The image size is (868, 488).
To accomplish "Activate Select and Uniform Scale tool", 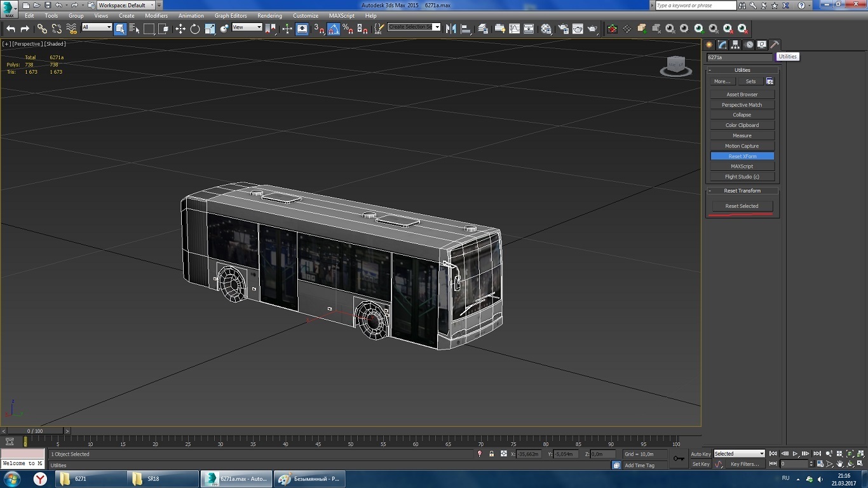I will pyautogui.click(x=210, y=29).
